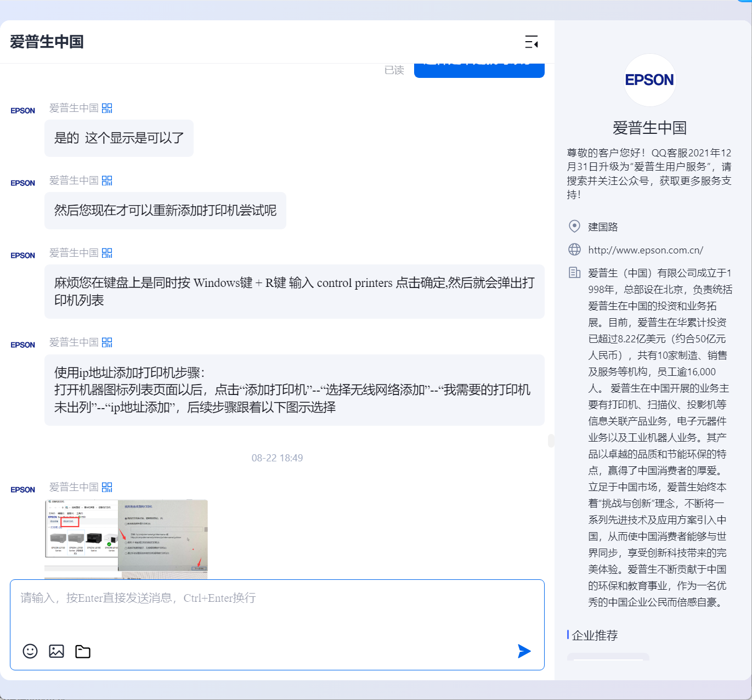Screen dimensions: 752x700
Task: Open printer setup screenshot thumbnail
Action: (126, 539)
